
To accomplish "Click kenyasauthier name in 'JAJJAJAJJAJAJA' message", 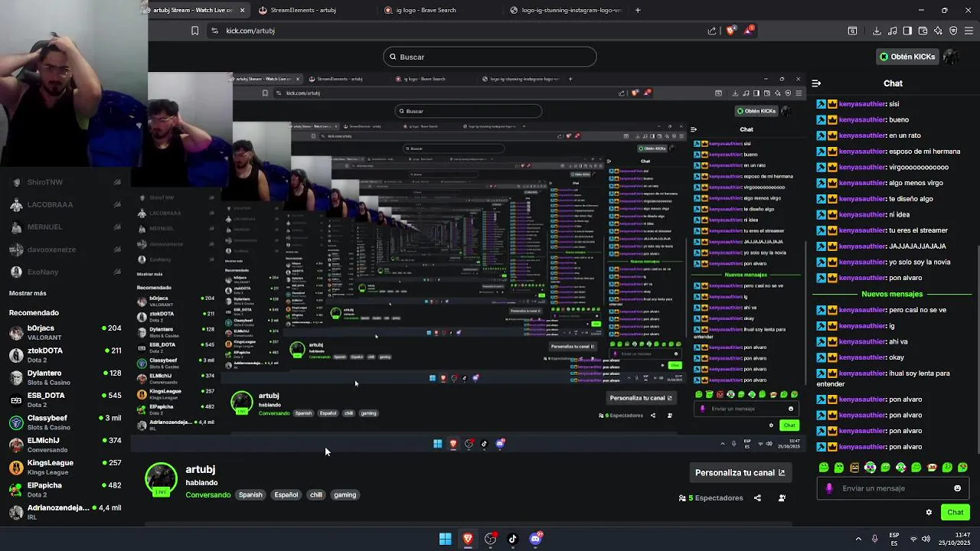I will pyautogui.click(x=862, y=246).
